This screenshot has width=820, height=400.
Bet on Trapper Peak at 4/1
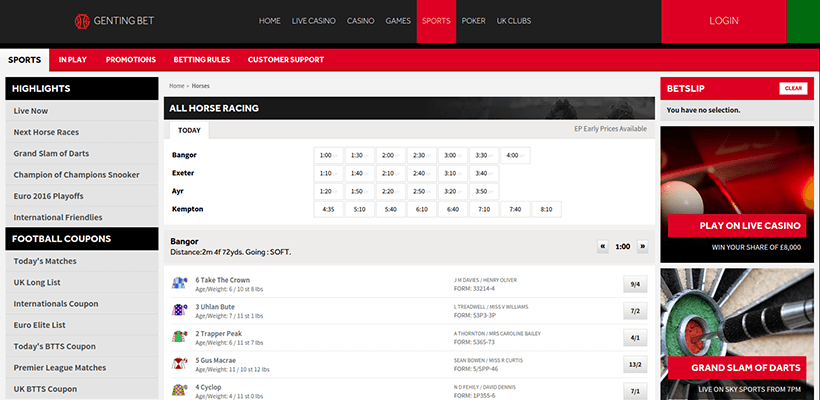click(635, 338)
